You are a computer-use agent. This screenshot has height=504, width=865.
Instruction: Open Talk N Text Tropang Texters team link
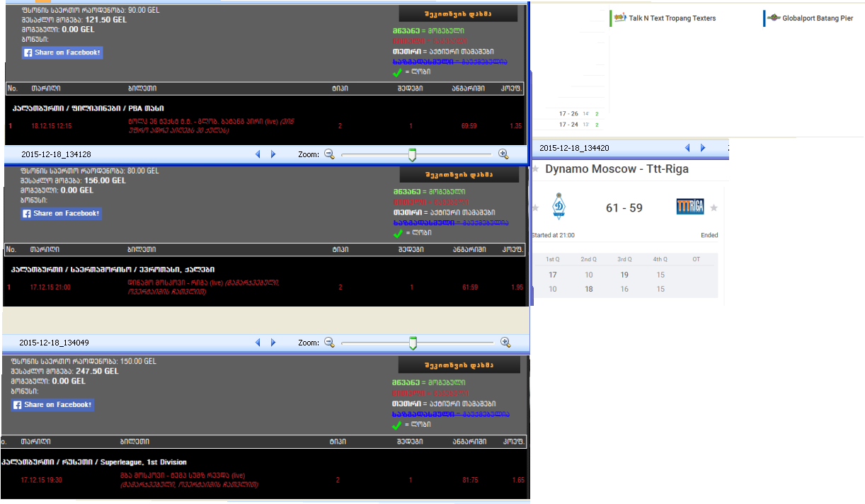pyautogui.click(x=672, y=18)
